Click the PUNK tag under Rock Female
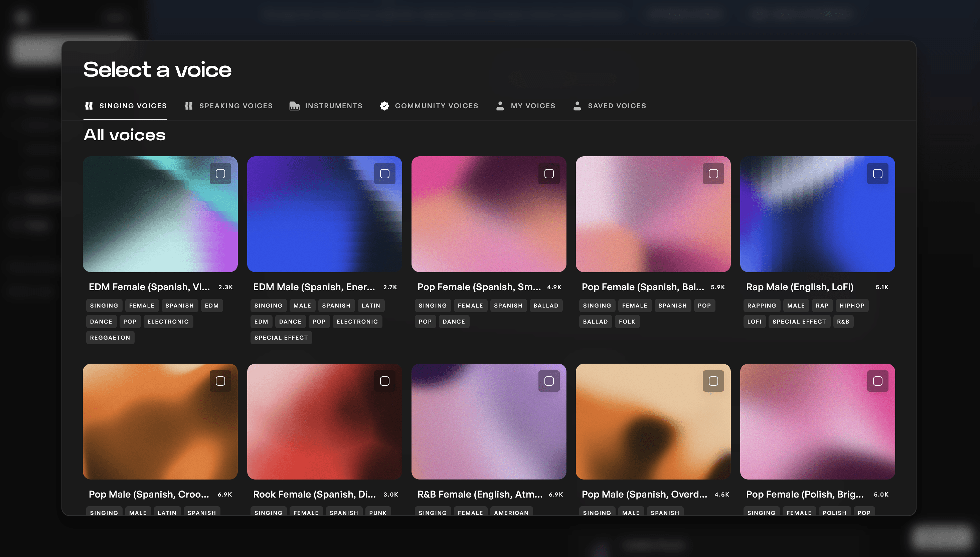Image resolution: width=980 pixels, height=557 pixels. tap(378, 512)
